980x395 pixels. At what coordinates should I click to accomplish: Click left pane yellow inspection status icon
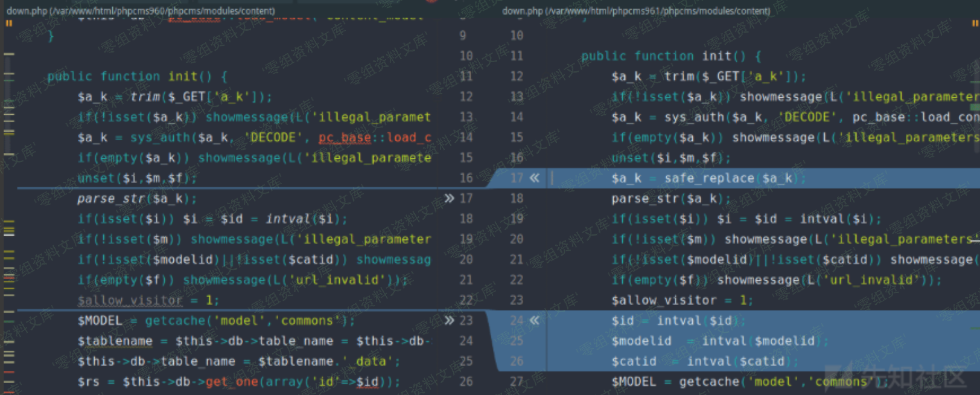click(8, 24)
